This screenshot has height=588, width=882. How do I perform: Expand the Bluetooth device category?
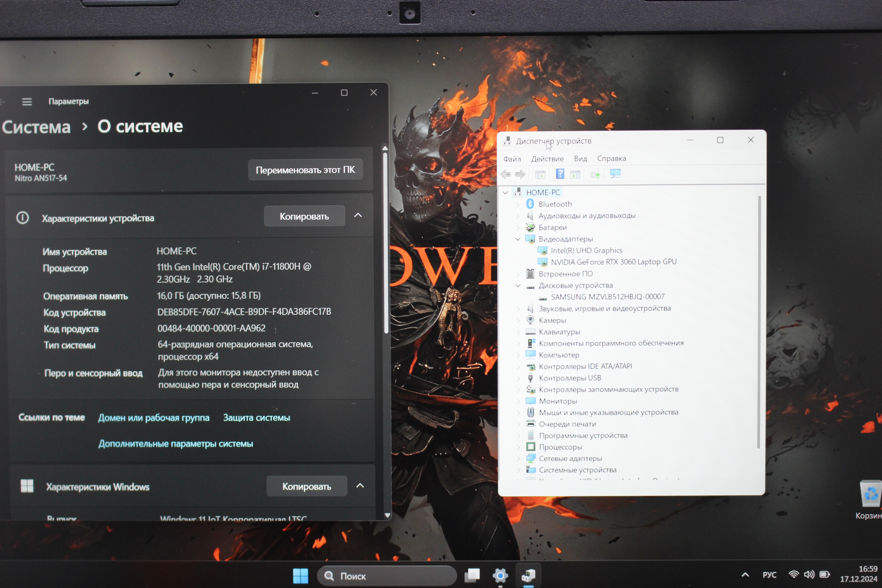(518, 204)
